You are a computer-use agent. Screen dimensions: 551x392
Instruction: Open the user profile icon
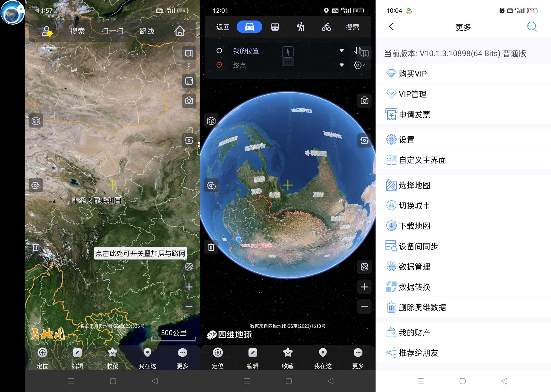(47, 31)
